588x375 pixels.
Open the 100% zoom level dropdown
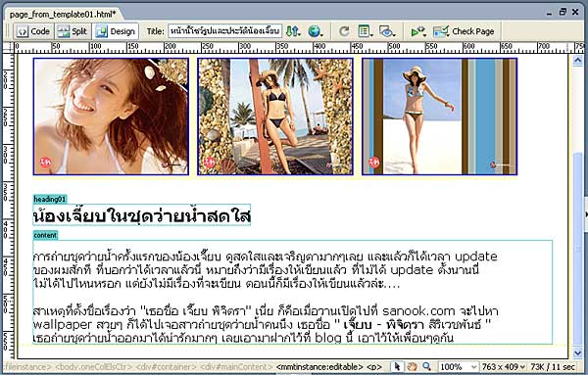pos(459,367)
